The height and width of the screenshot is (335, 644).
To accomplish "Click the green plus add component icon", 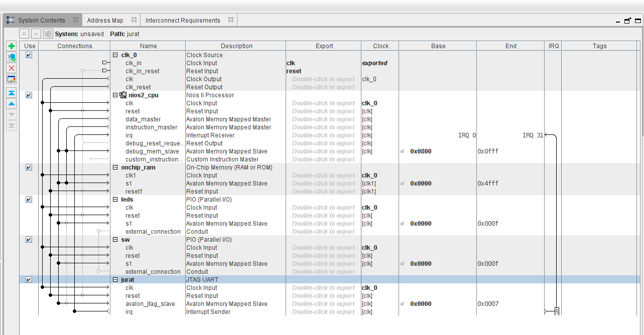I will [12, 46].
